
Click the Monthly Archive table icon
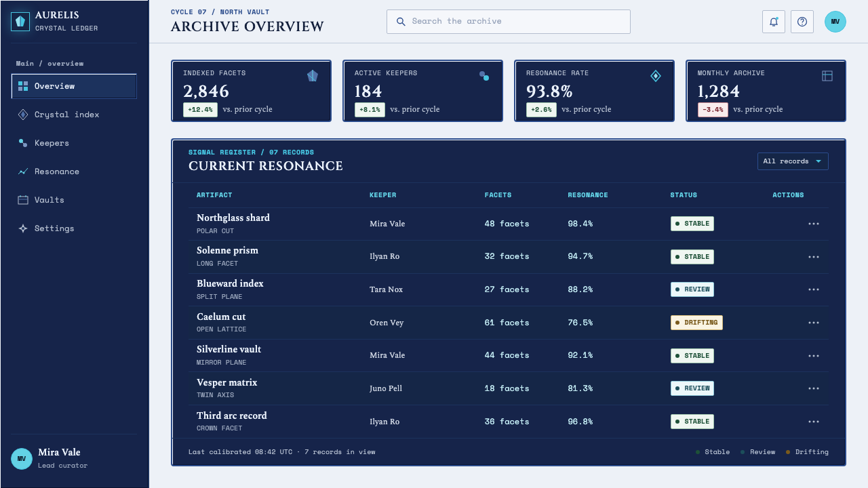pos(827,76)
